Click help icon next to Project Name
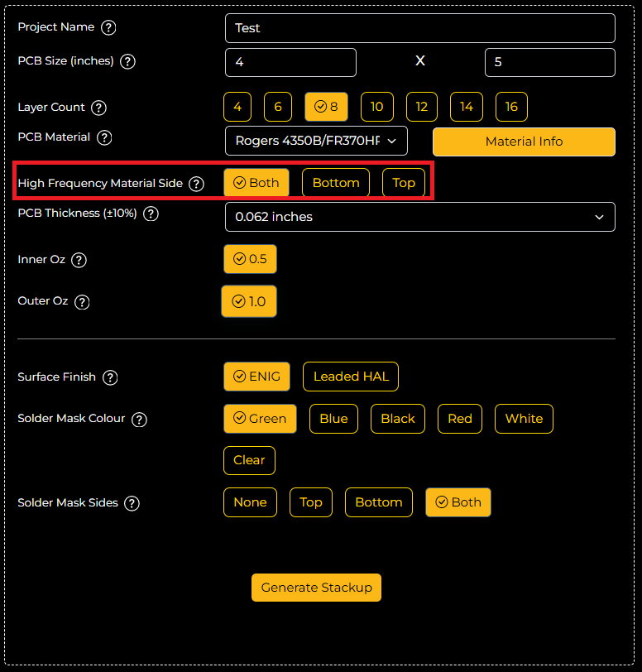The image size is (642, 672). point(108,27)
